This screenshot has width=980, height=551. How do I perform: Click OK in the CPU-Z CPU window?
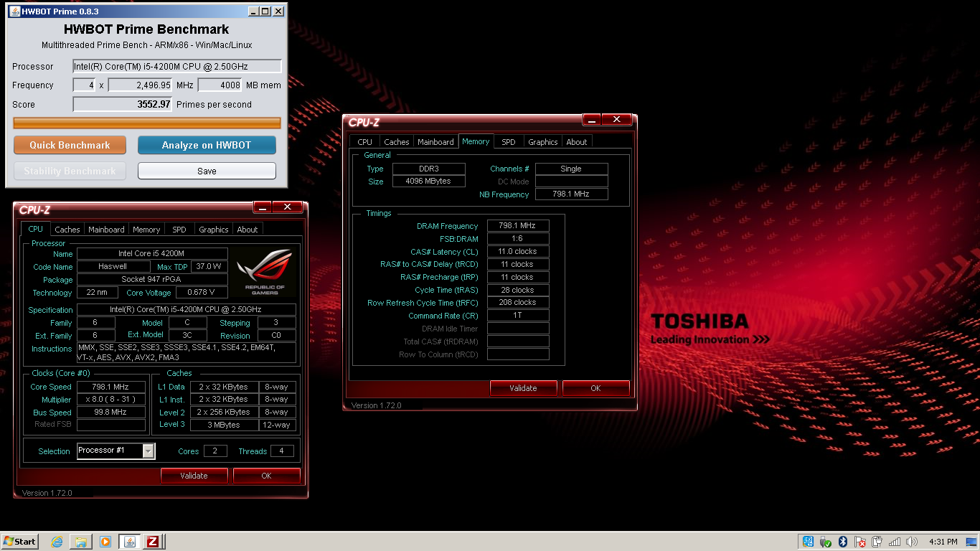click(x=267, y=476)
